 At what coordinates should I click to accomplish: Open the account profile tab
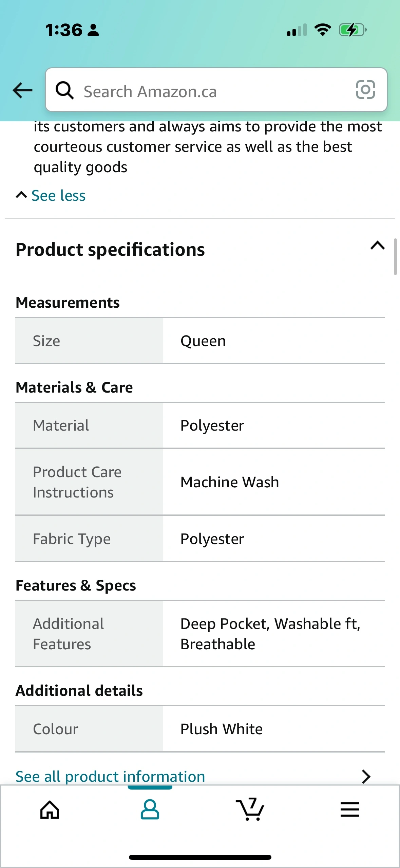click(150, 810)
